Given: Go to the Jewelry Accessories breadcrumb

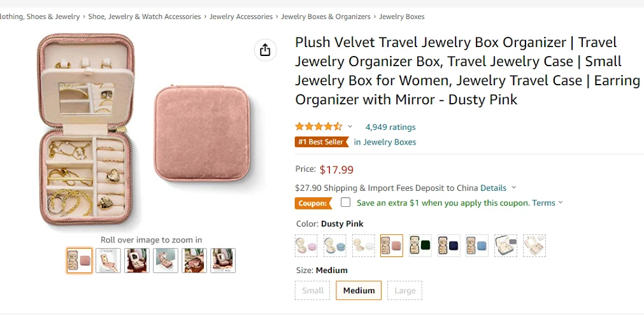Looking at the screenshot, I should click(x=241, y=17).
